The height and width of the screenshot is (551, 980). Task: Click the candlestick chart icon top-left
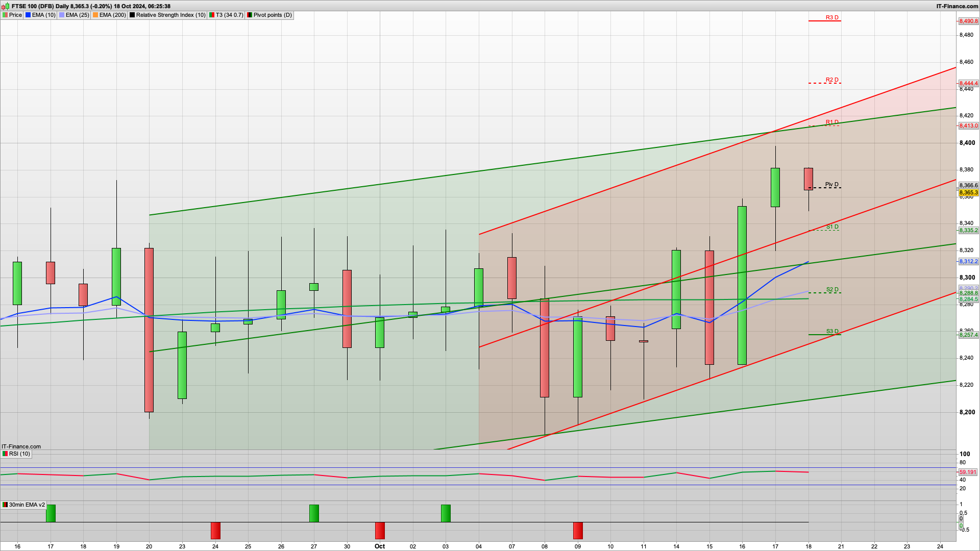point(5,6)
